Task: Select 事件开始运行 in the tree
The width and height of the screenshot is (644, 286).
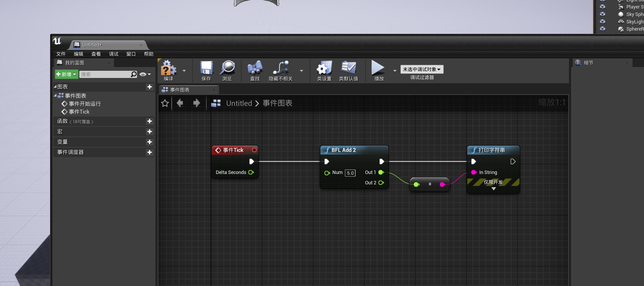Action: click(x=85, y=104)
